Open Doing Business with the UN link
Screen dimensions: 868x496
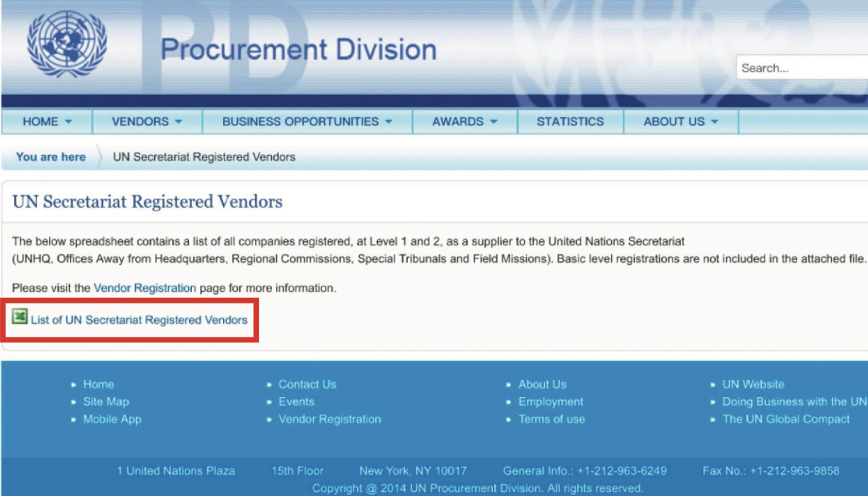click(795, 401)
